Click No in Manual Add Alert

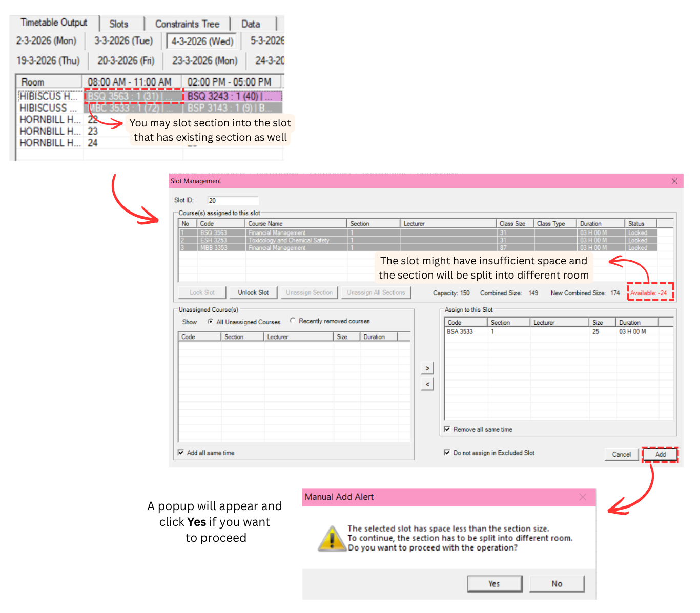(557, 584)
